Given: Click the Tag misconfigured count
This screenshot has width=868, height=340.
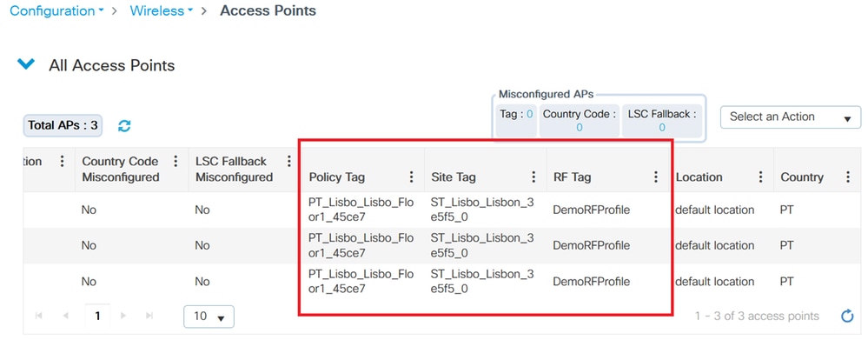Looking at the screenshot, I should [530, 114].
